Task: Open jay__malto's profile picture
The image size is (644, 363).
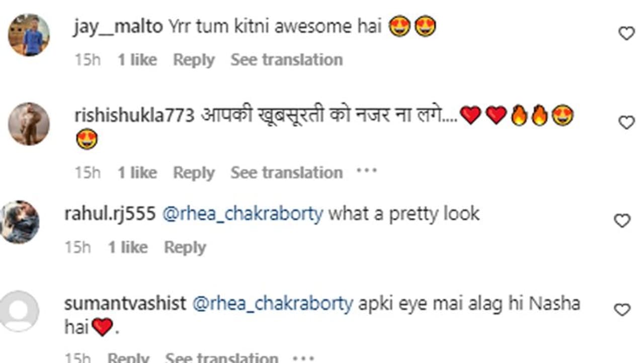Action: [x=29, y=35]
